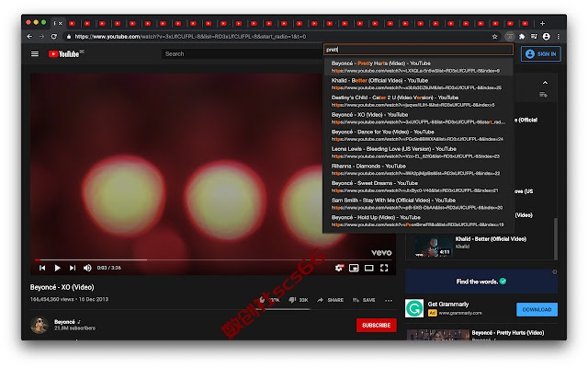Download Grammarly from the ad button

click(537, 309)
